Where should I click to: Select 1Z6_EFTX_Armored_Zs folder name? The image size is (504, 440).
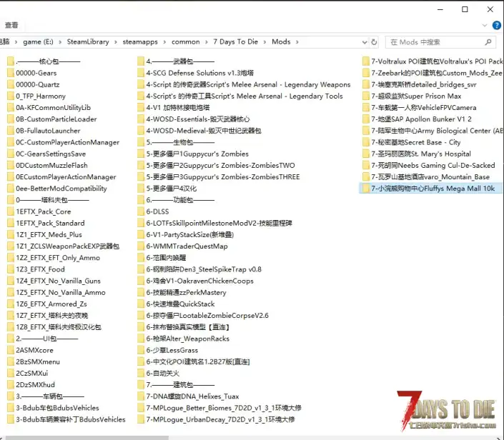click(51, 304)
